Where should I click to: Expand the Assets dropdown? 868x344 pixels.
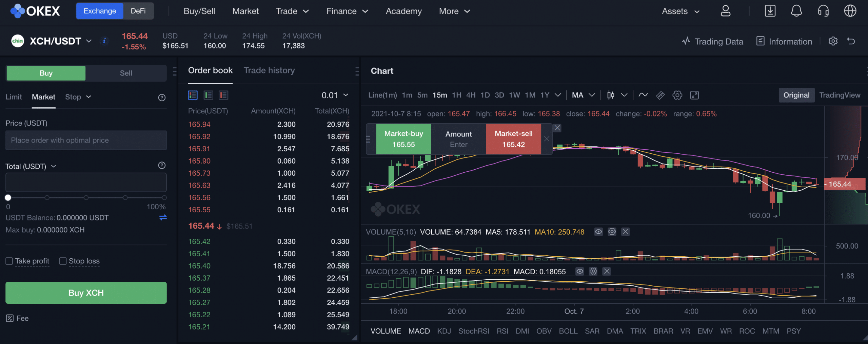coord(680,11)
